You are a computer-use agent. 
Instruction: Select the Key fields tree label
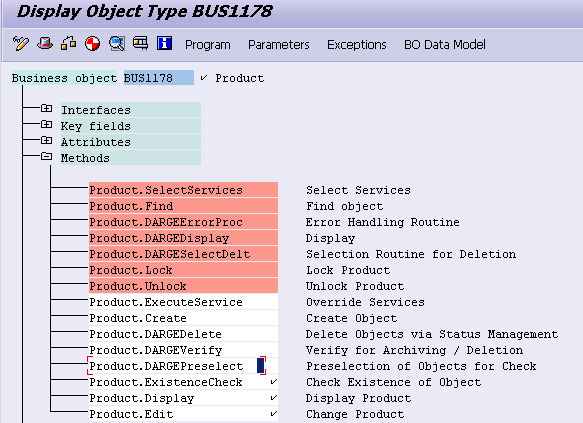pos(131,126)
